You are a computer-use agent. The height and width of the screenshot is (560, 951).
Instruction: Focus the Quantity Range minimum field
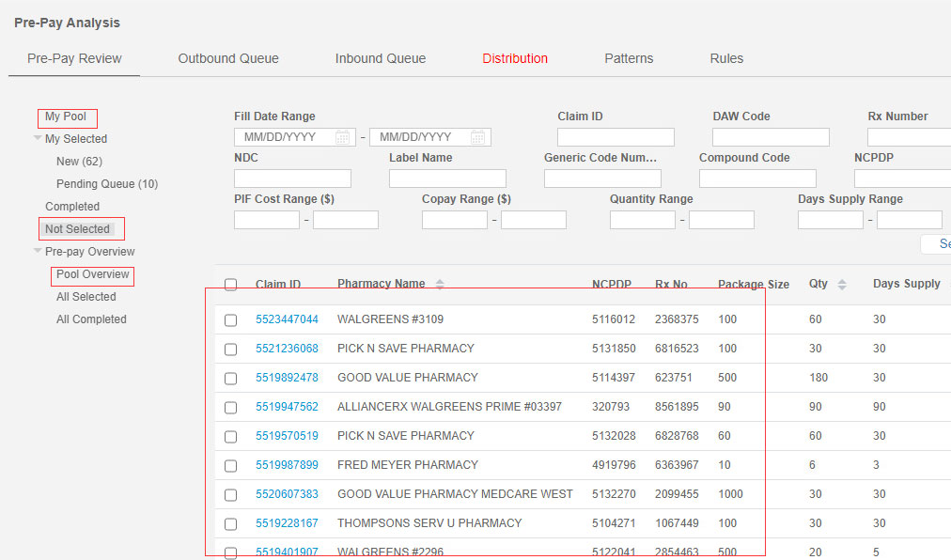pyautogui.click(x=642, y=220)
